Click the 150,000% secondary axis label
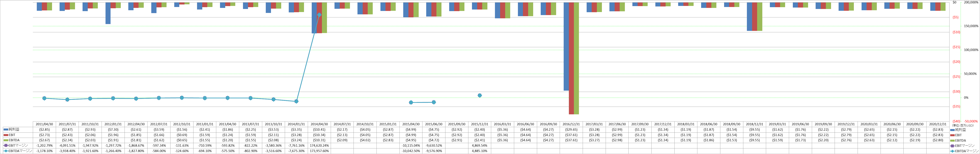Screen dimensions: 980x154 (971, 26)
